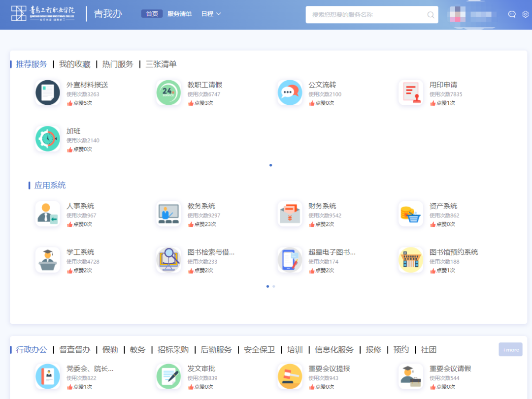
Task: Click the 重要会议提报 gavel icon
Action: click(290, 376)
